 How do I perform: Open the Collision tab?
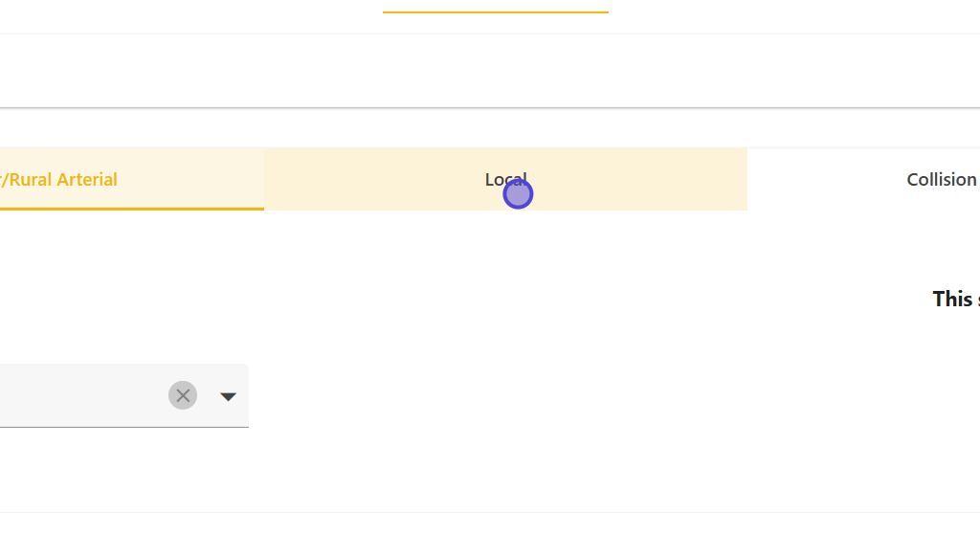pos(942,180)
